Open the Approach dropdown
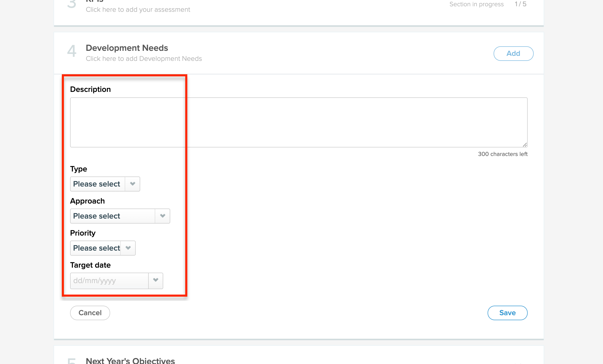Viewport: 603px width, 364px height. tap(120, 216)
